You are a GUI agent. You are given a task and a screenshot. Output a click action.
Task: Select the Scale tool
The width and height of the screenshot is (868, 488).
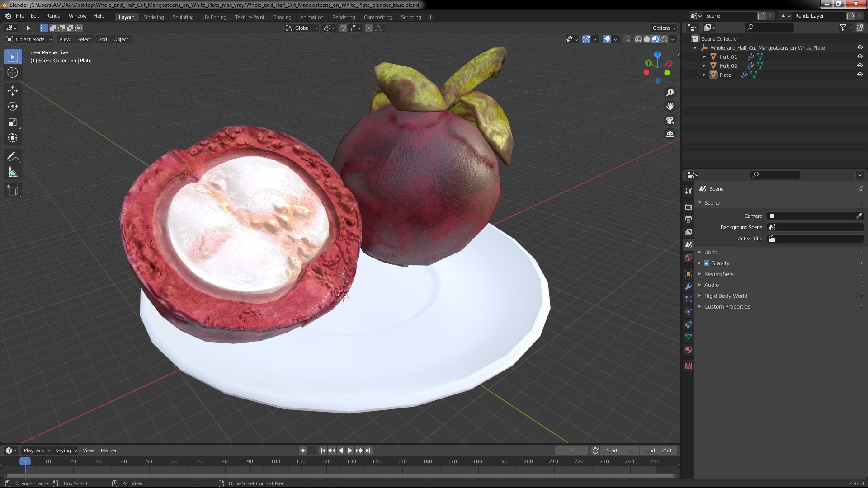[13, 122]
